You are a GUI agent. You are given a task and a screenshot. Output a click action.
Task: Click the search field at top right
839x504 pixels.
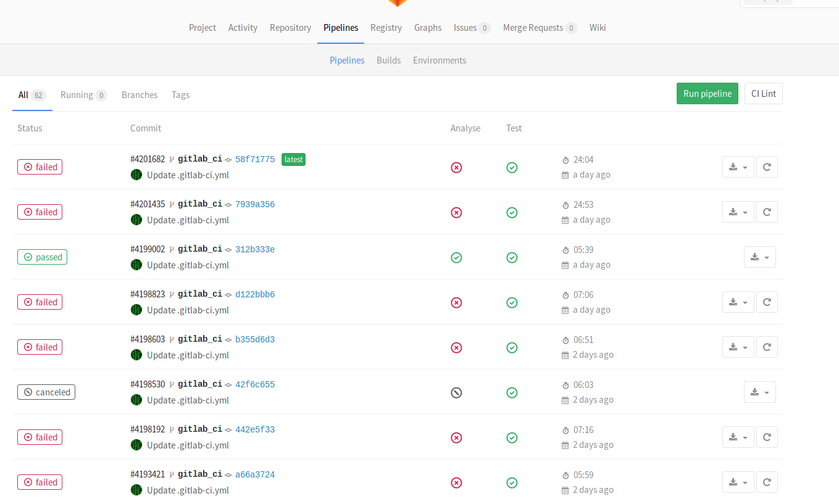click(789, 2)
